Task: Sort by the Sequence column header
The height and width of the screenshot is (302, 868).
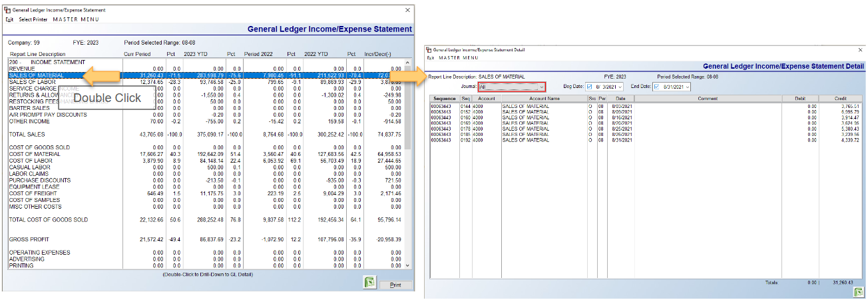Action: point(444,98)
